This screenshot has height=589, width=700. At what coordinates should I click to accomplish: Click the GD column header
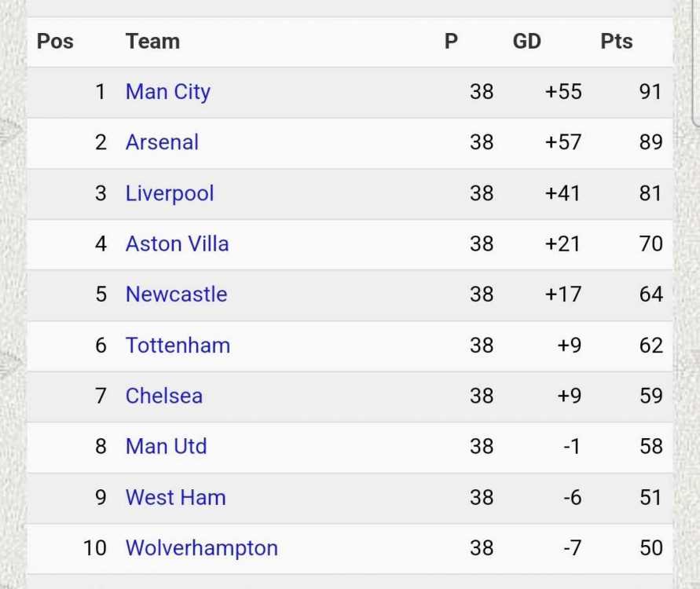(526, 42)
